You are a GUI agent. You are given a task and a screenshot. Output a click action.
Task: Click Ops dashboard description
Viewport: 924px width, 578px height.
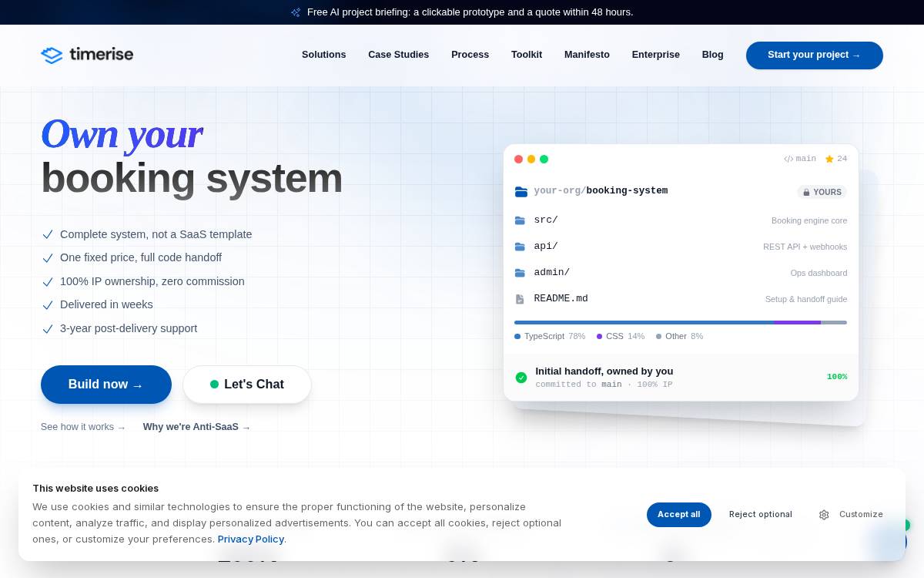[x=819, y=274]
